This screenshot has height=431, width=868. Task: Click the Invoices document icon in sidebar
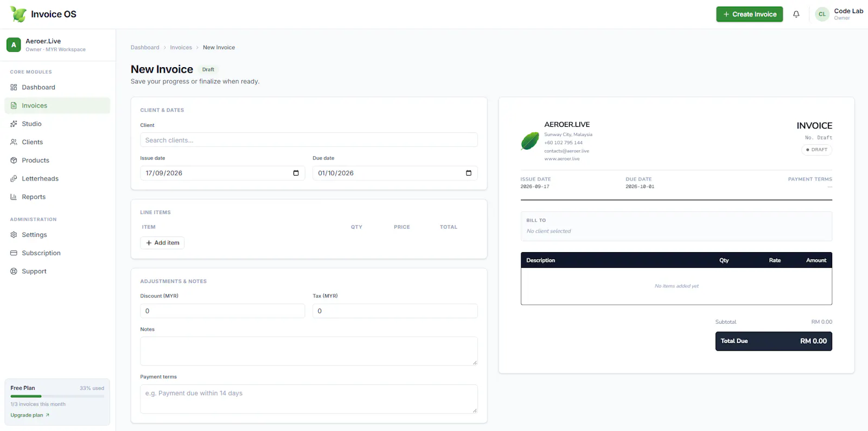pos(14,106)
